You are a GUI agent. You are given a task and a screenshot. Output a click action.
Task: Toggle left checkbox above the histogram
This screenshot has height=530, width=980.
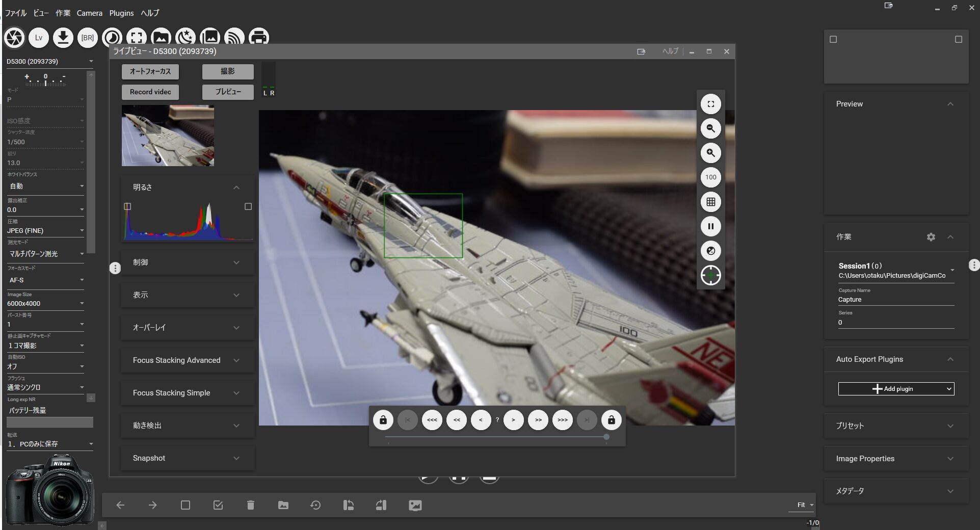point(127,206)
